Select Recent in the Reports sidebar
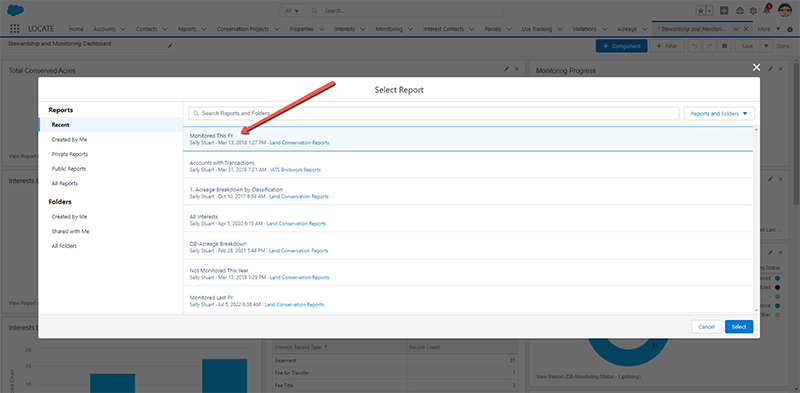The width and height of the screenshot is (800, 393). (111, 125)
